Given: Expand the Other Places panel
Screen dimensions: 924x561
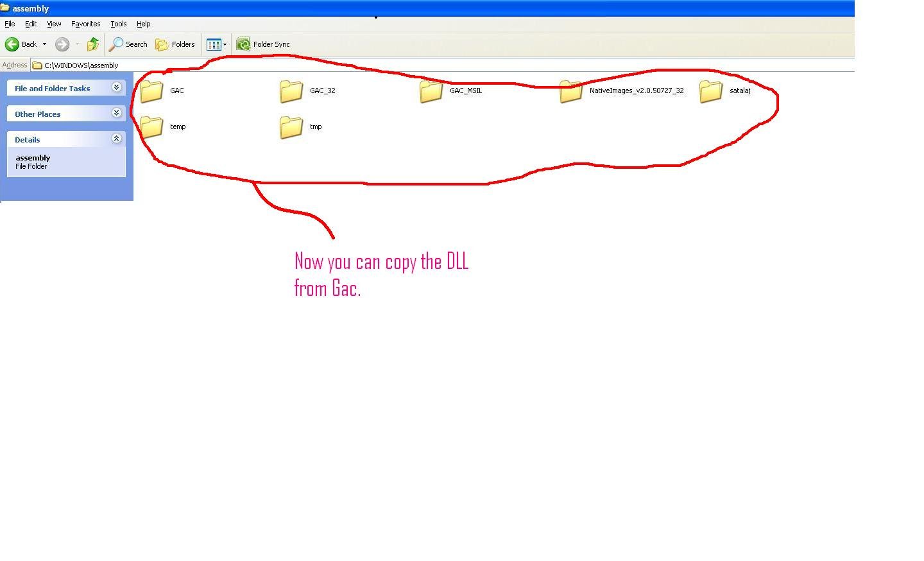Looking at the screenshot, I should pos(117,113).
